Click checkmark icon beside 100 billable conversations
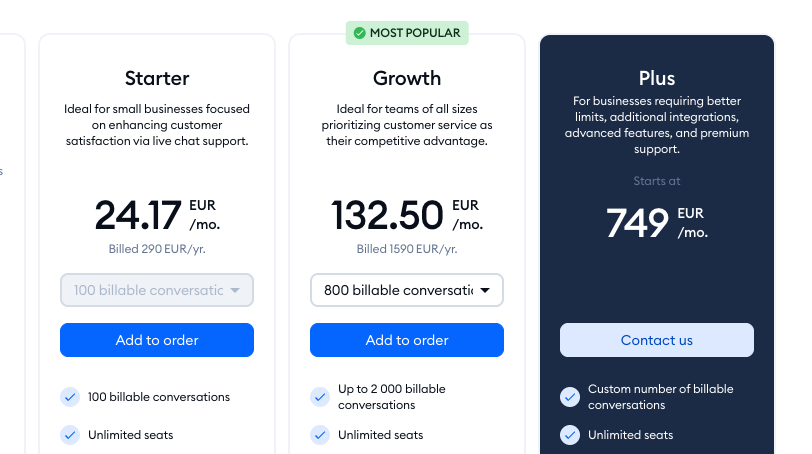Image resolution: width=812 pixels, height=454 pixels. pos(70,397)
